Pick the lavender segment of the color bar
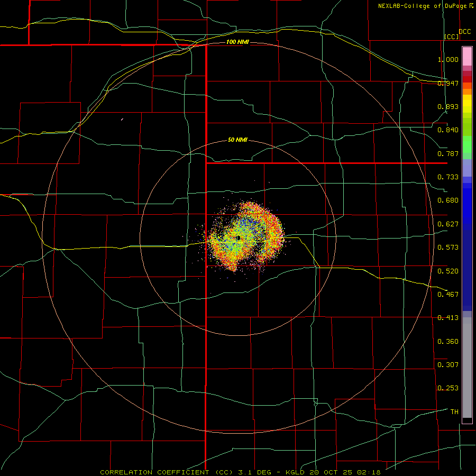The height and width of the screenshot is (476, 476). pos(467,168)
